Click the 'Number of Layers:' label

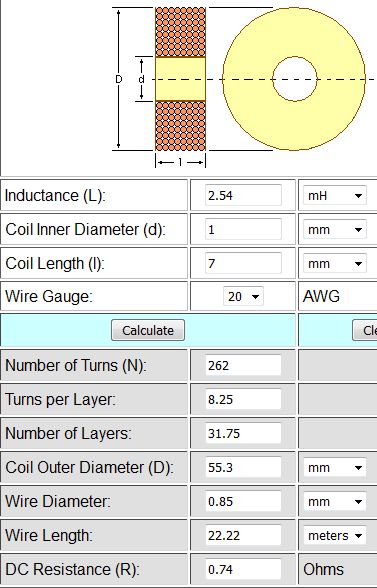pos(68,434)
